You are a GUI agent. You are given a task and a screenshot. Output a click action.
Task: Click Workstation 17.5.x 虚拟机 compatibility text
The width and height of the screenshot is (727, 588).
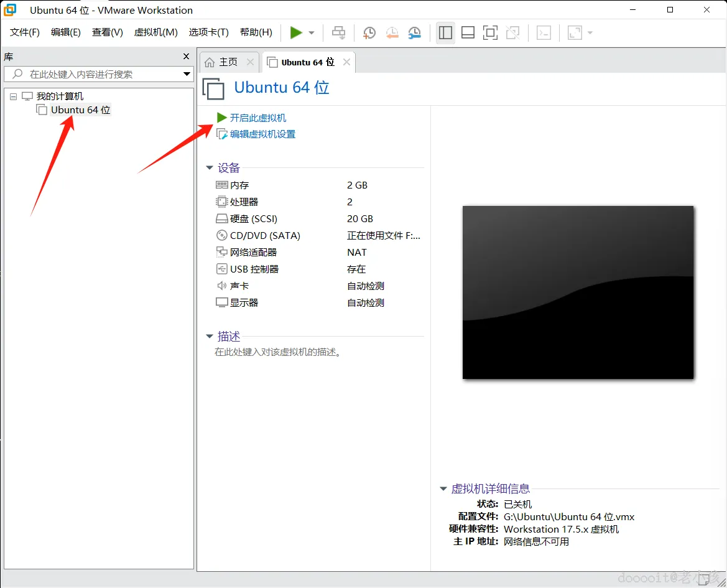(x=561, y=529)
